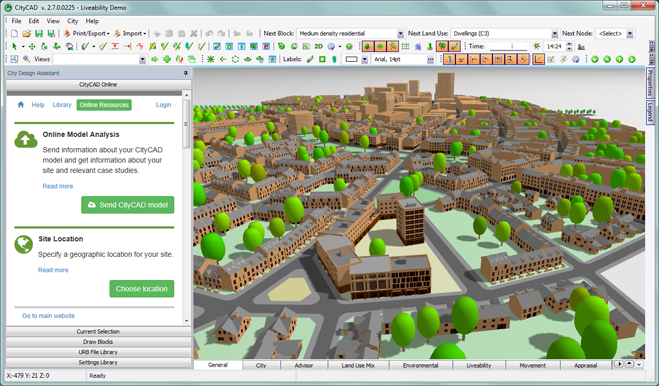This screenshot has height=386, width=659.
Task: Click the label box color swatch
Action: (351, 59)
